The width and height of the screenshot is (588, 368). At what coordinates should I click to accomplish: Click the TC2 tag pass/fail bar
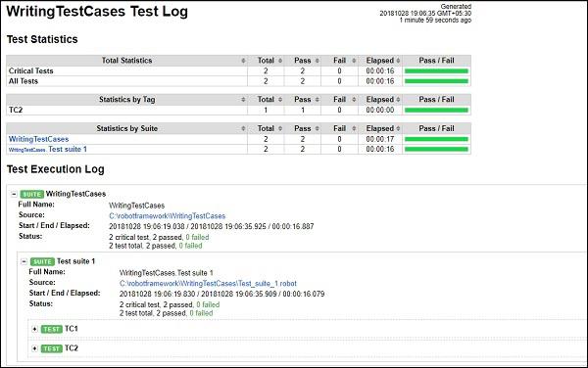436,110
